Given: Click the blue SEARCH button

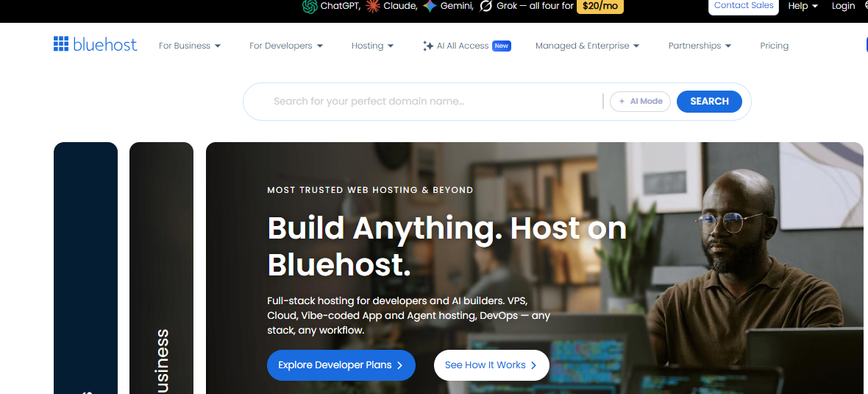Looking at the screenshot, I should tap(709, 102).
